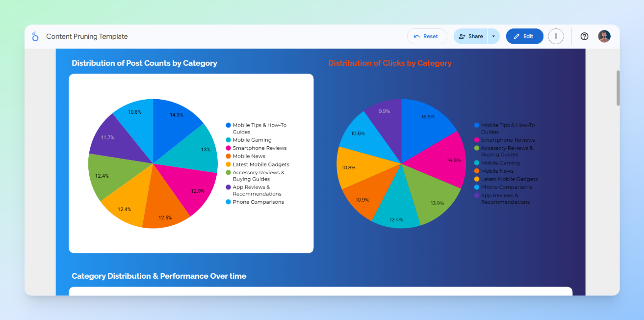
Task: Open the three-dot overflow options icon
Action: point(556,36)
